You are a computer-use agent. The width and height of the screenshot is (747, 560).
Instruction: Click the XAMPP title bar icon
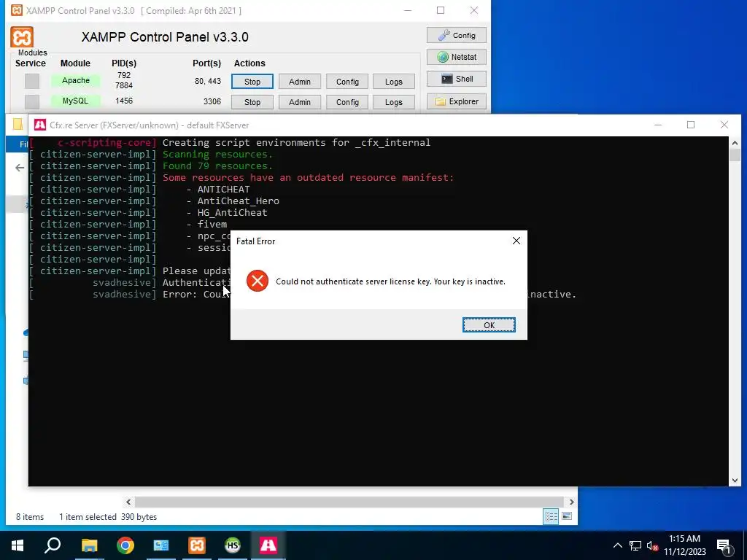pyautogui.click(x=17, y=10)
